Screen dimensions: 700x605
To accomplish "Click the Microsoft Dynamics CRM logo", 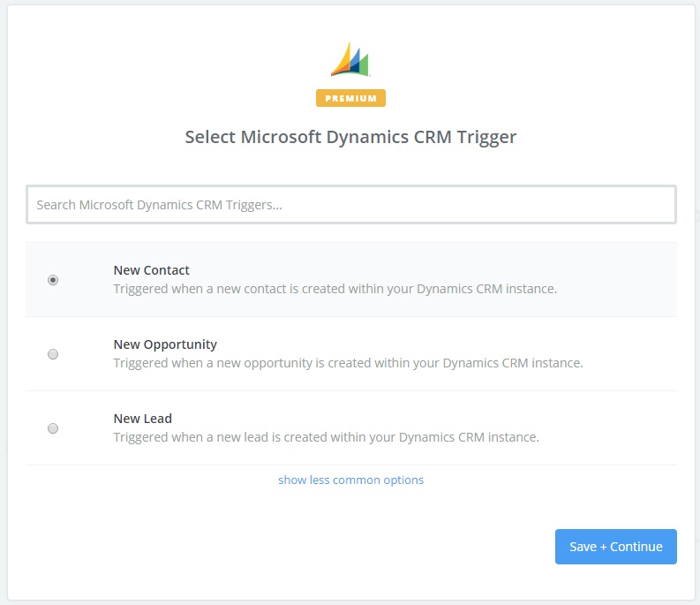I will [350, 59].
